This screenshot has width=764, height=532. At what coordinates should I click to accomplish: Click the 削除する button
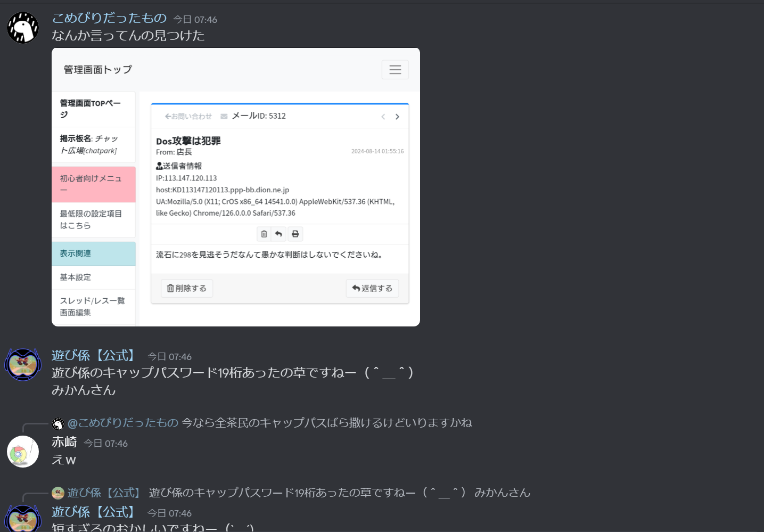tap(187, 288)
